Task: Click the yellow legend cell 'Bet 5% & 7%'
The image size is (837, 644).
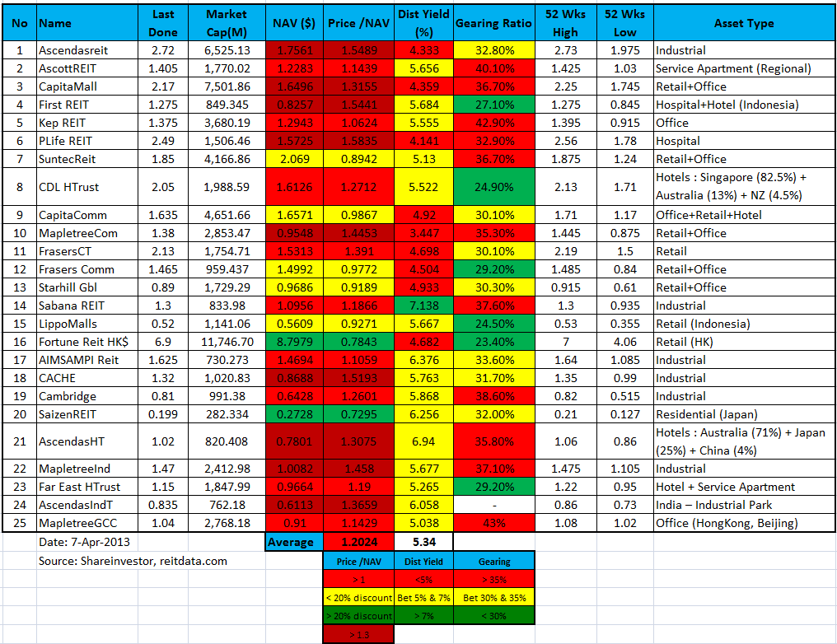Action: [423, 598]
